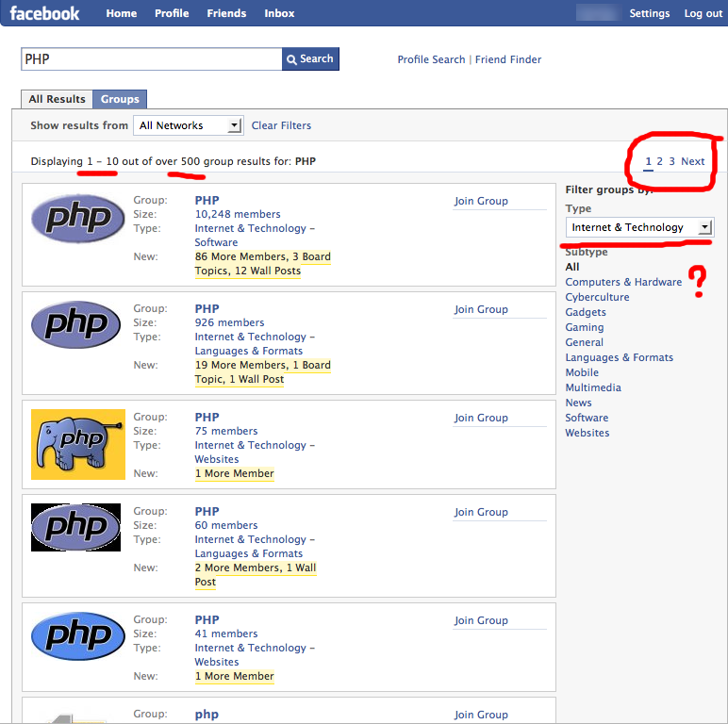Viewport: 728px width, 724px height.
Task: Open Settings in the top bar
Action: 650,13
